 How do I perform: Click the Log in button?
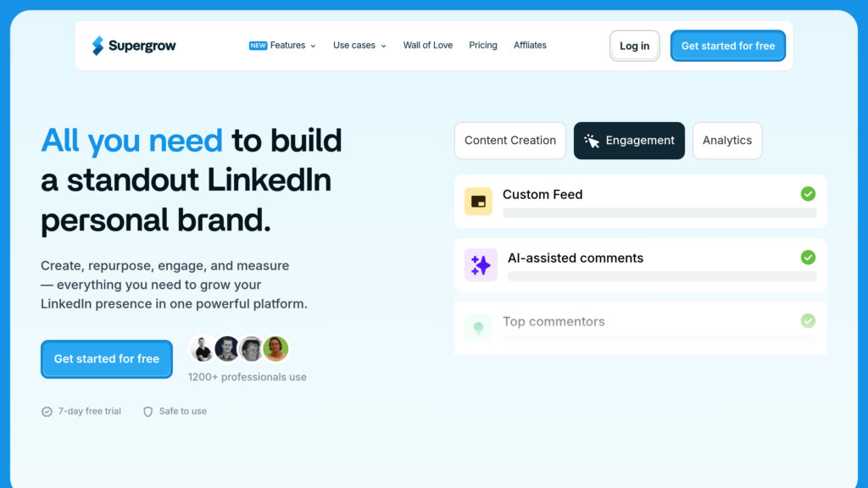[x=634, y=46]
